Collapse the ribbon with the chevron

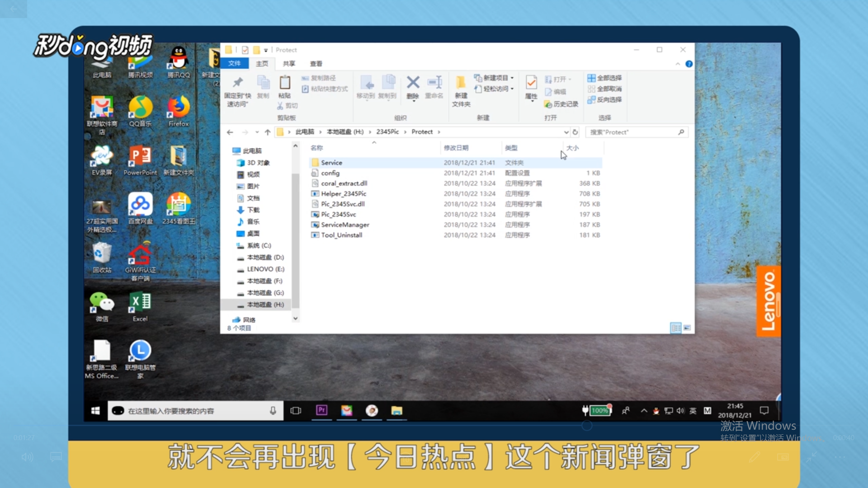(678, 64)
